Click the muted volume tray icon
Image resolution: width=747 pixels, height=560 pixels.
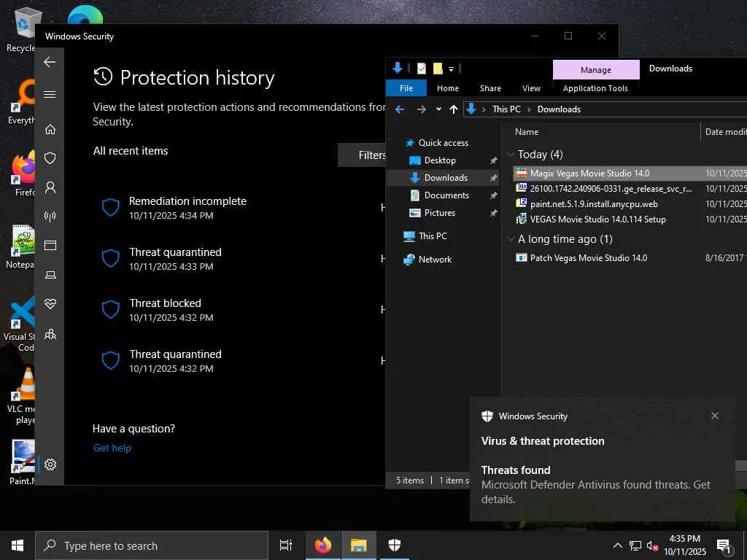coord(652,545)
